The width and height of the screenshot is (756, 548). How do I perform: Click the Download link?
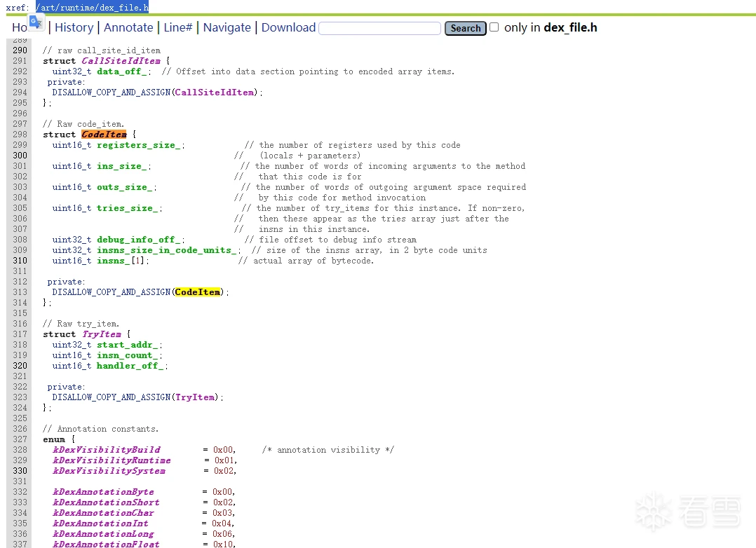[x=288, y=27]
